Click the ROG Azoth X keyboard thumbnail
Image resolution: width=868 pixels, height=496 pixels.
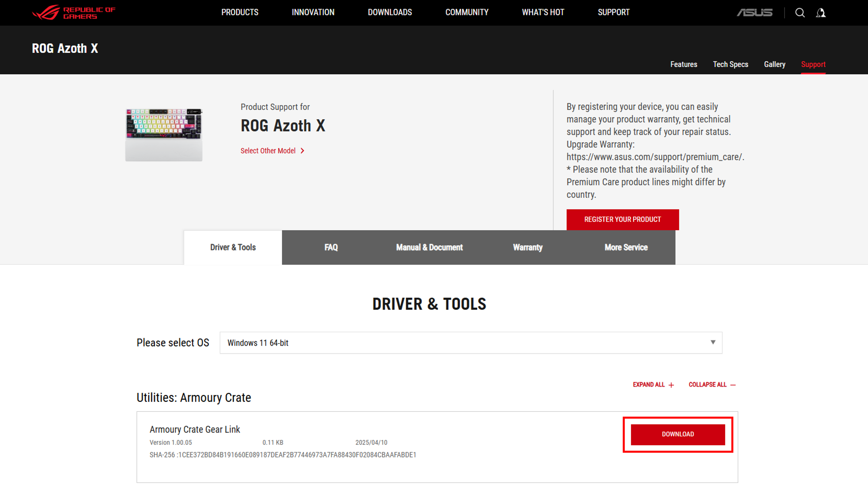[x=164, y=135]
